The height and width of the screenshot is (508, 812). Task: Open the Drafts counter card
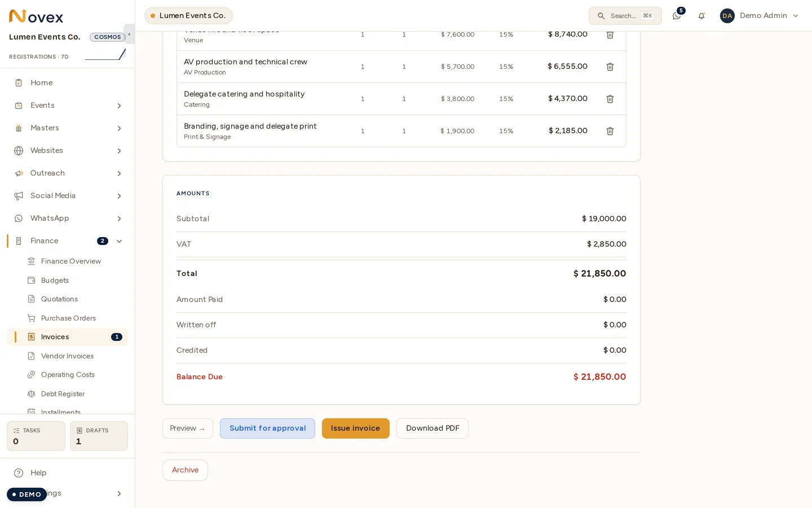click(x=99, y=436)
